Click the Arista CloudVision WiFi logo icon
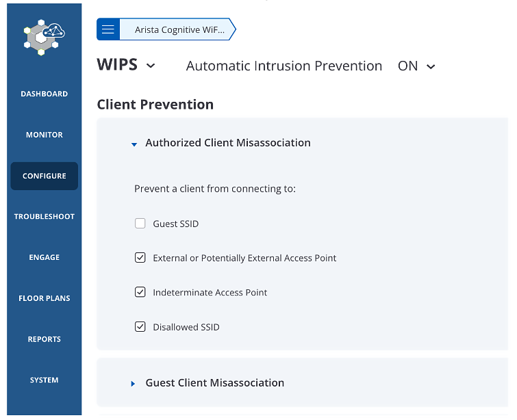Image resolution: width=517 pixels, height=420 pixels. [x=45, y=37]
